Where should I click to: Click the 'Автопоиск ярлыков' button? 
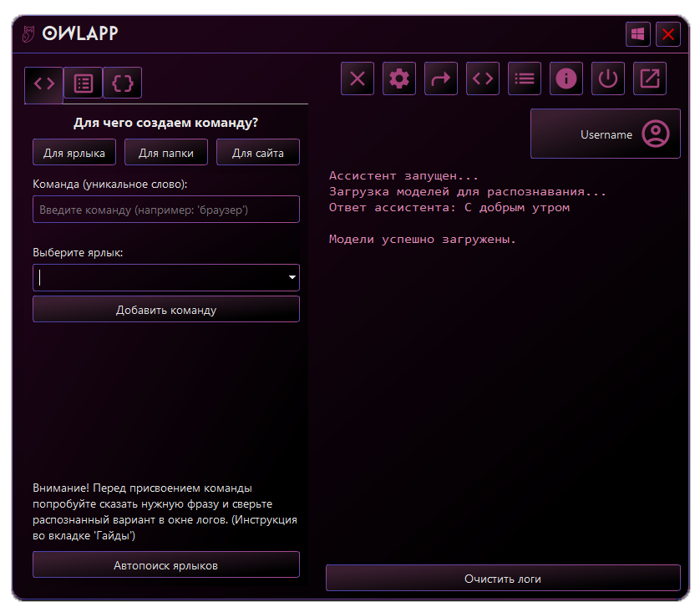(x=166, y=565)
